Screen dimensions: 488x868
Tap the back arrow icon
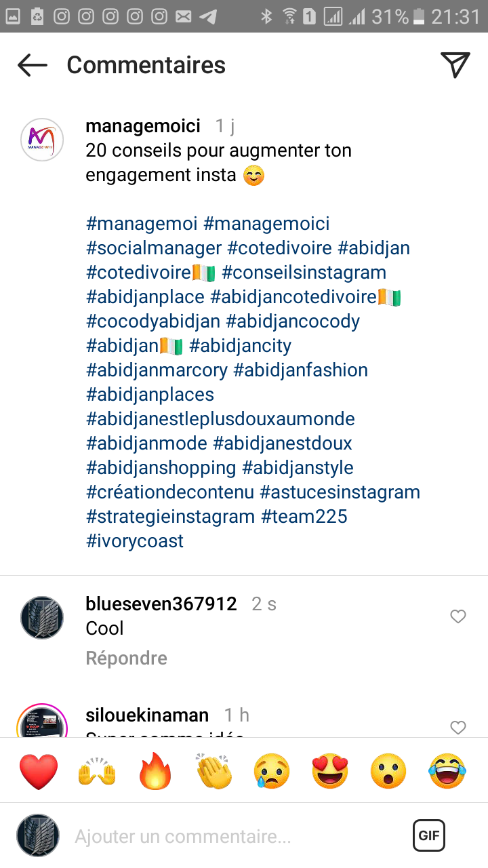(33, 65)
